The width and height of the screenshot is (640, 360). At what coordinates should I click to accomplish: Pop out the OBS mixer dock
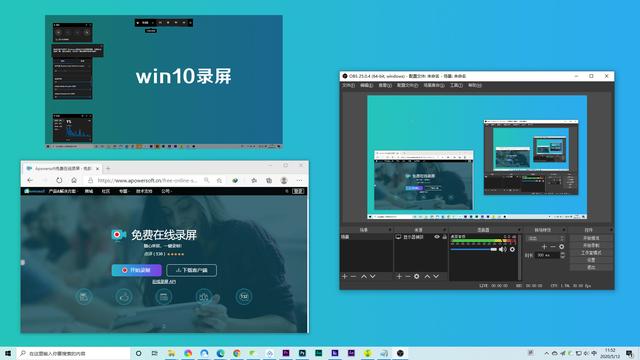pyautogui.click(x=519, y=230)
